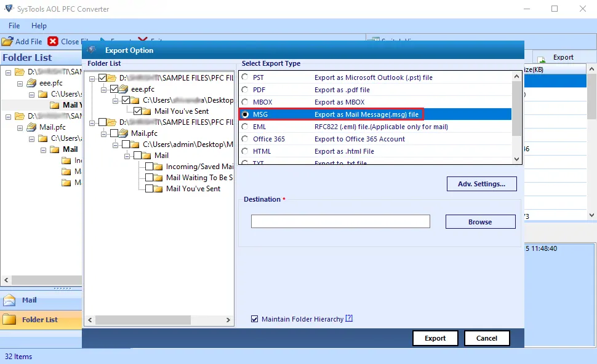Select the Office 365 radio button

point(245,139)
